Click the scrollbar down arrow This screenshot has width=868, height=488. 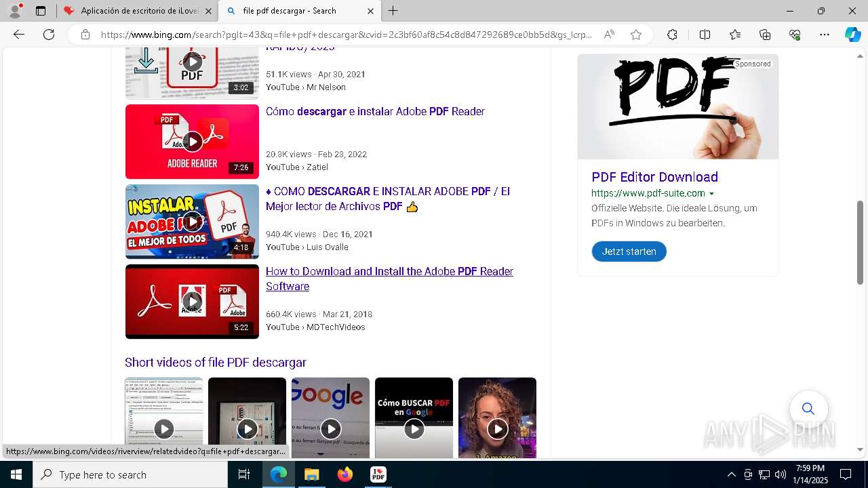(x=860, y=449)
